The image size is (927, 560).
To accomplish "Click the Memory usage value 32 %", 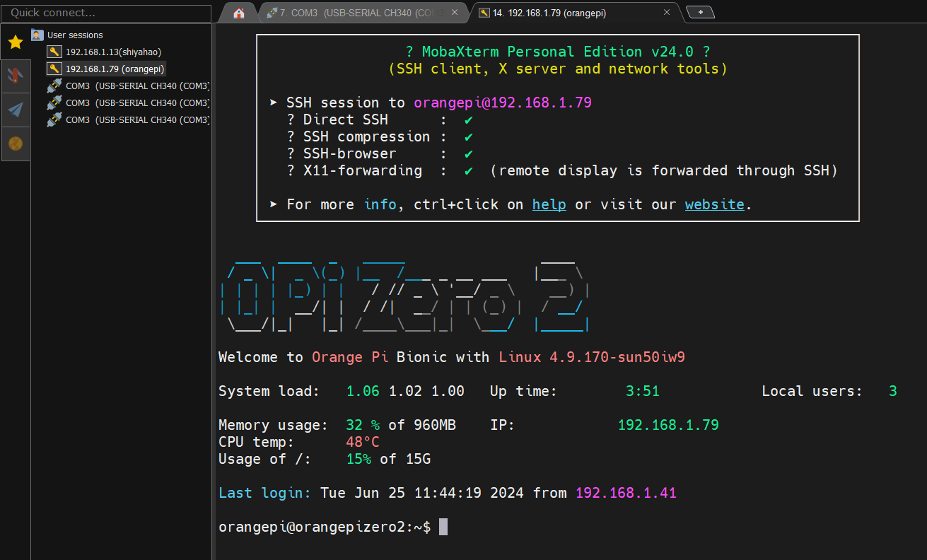I will [363, 425].
